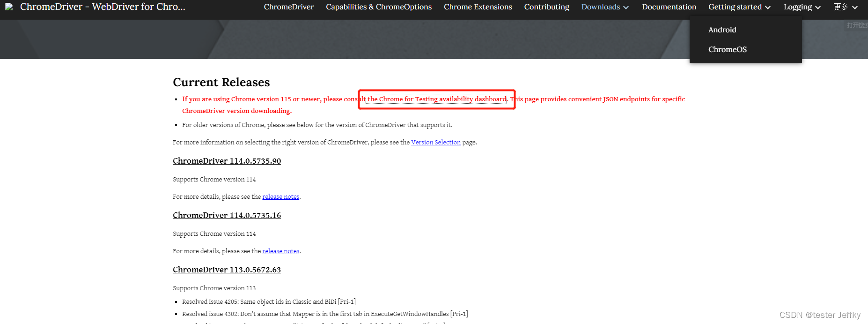Click 'Resolved issue 4302' list item
Viewport: 868px width, 324px height.
coord(325,314)
